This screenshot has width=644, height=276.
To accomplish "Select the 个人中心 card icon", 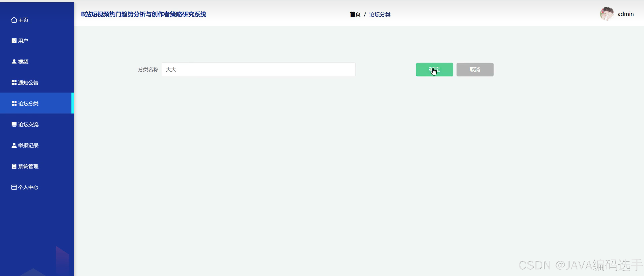I will [x=14, y=187].
